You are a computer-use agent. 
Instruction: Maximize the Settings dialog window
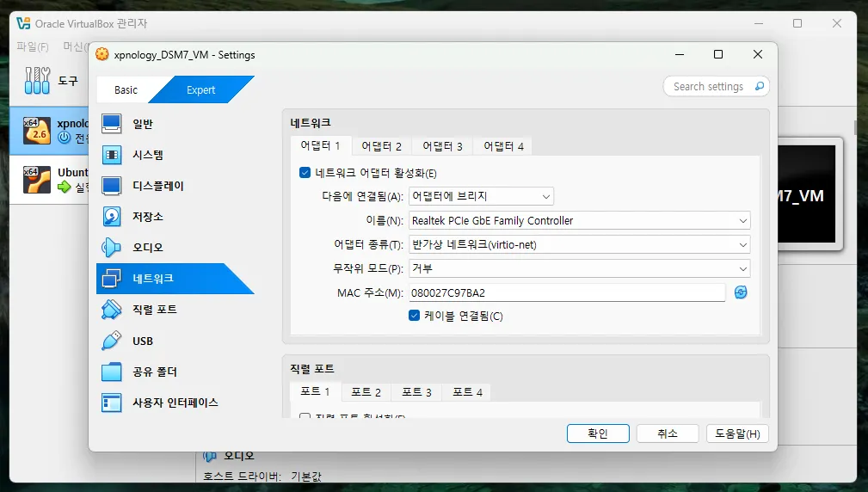coord(718,54)
